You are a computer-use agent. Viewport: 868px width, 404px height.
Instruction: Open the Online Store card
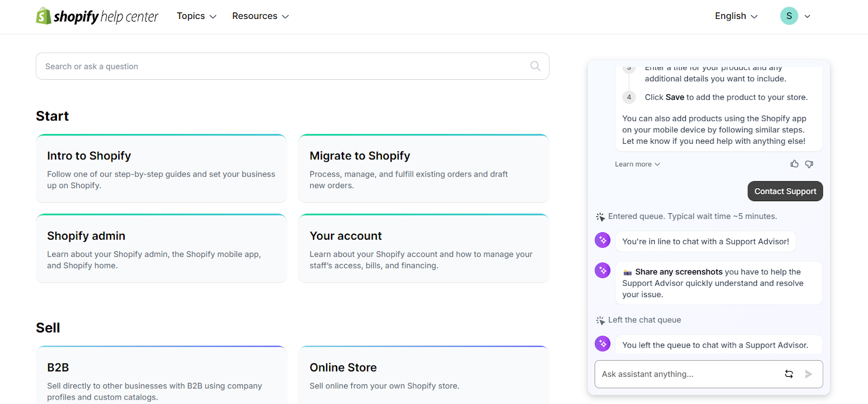point(424,375)
